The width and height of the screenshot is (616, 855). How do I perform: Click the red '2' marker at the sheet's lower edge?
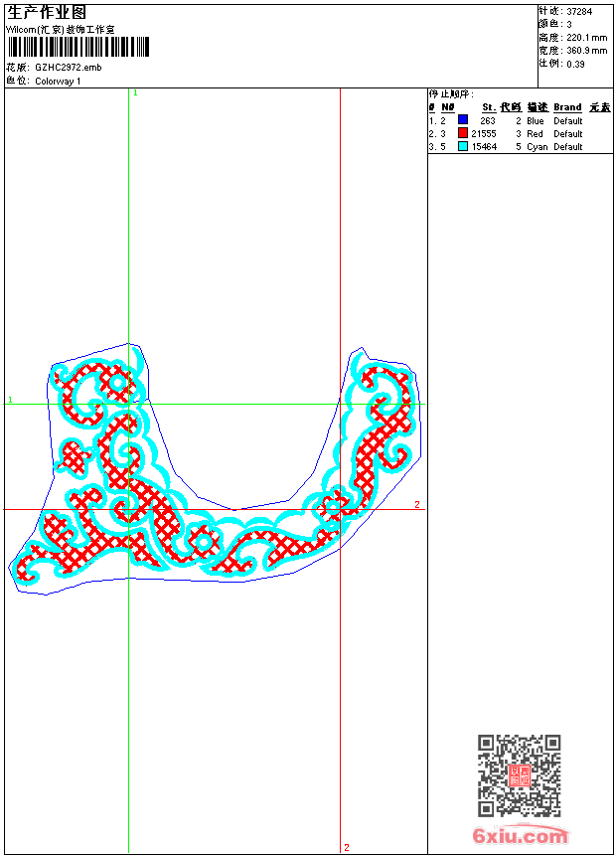click(346, 848)
